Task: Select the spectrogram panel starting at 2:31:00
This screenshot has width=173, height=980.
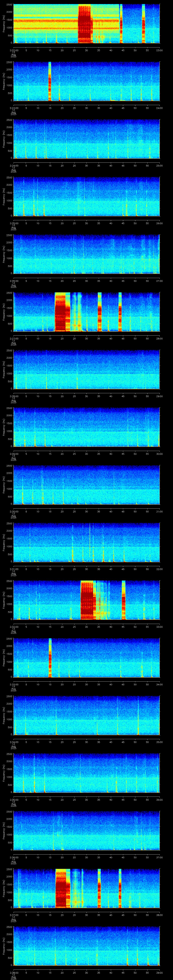Action: tap(86, 543)
